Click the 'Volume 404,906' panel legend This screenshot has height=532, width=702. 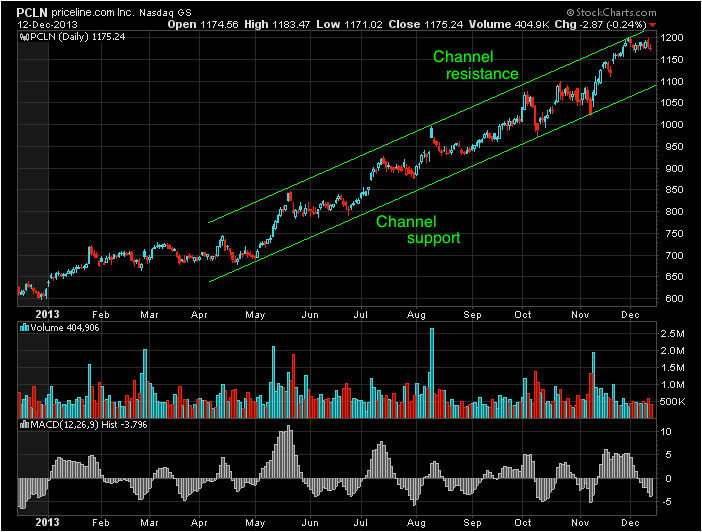tap(64, 328)
